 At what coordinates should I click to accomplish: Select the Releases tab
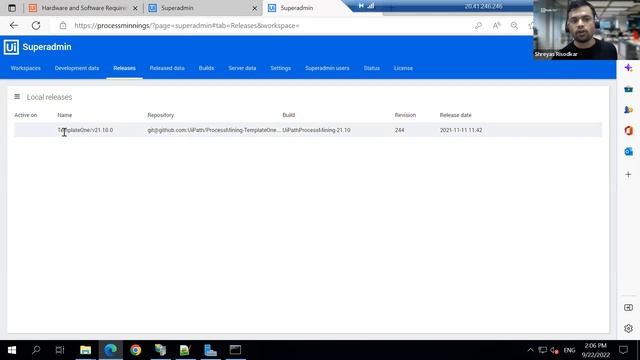(x=124, y=68)
